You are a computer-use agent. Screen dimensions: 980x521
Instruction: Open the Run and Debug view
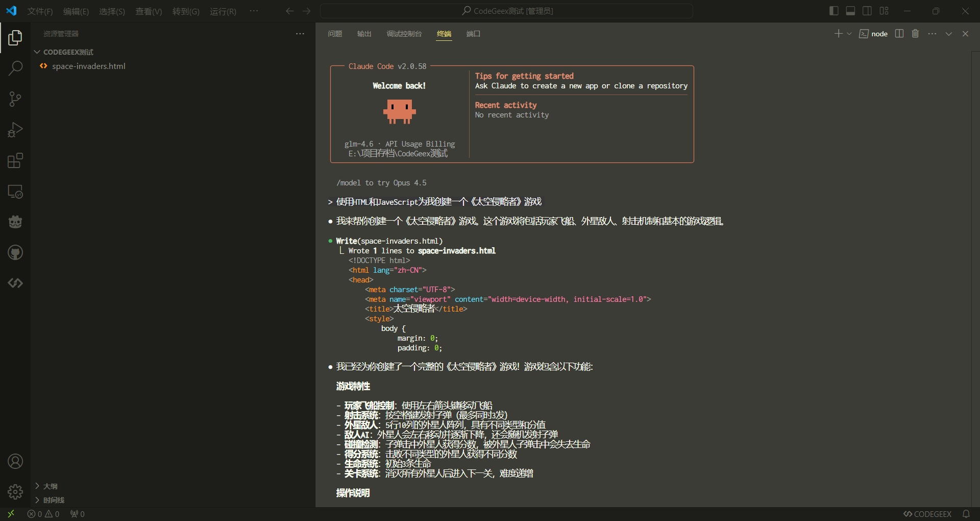15,130
